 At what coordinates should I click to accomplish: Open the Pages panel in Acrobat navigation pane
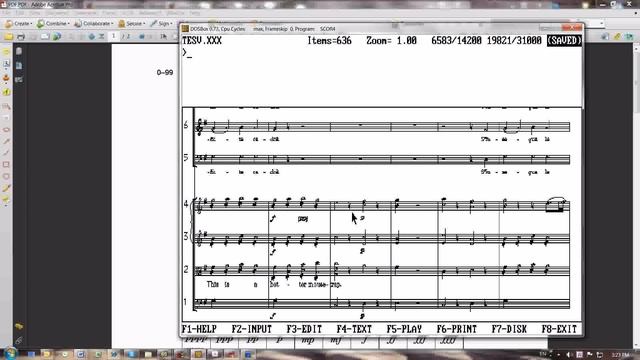(x=19, y=51)
